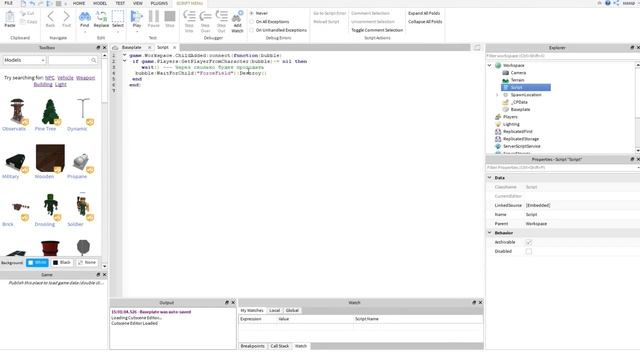This screenshot has height=360, width=640.
Task: Select On Unhandled Exceptions option
Action: click(252, 30)
